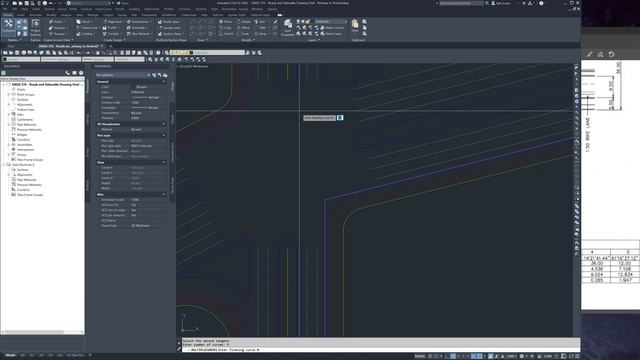Click the Match Layer tool
This screenshot has width=640, height=360.
331,33
